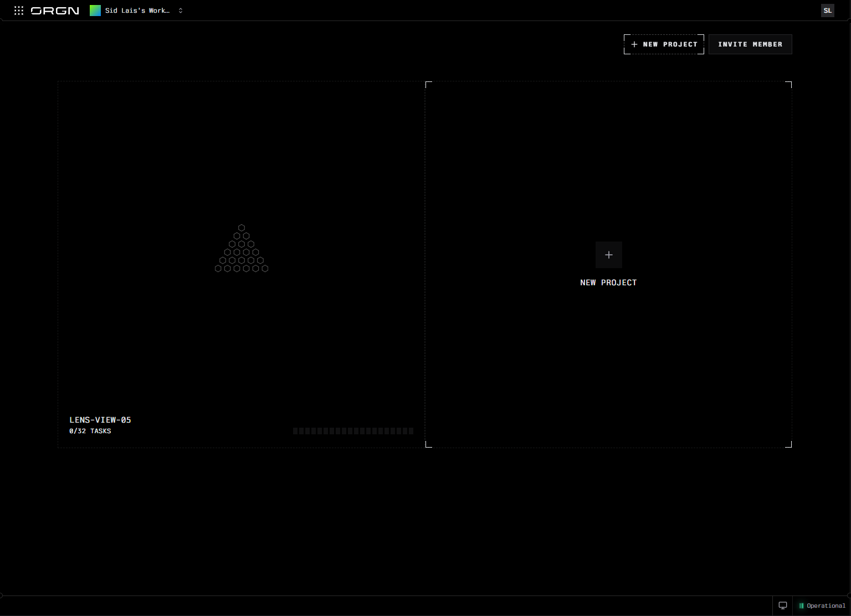
Task: Click the LENS-VIEW-05 task progress bar
Action: tap(353, 431)
